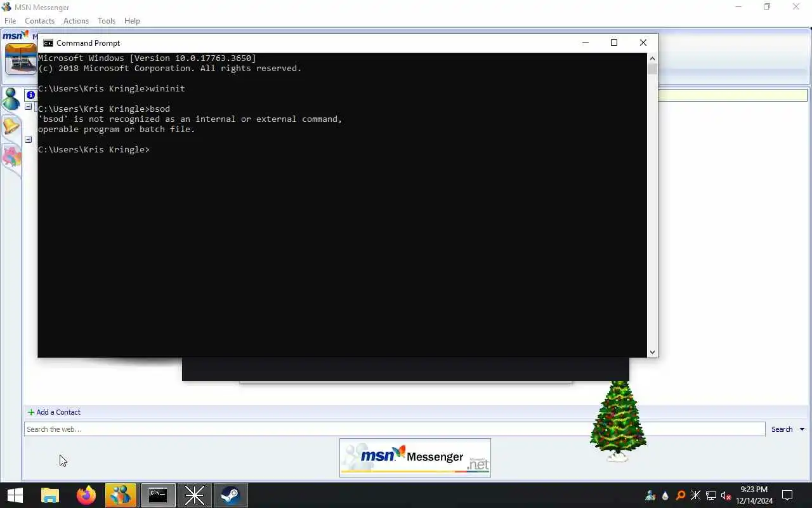Collapse the first contact group
Image resolution: width=812 pixels, height=508 pixels.
coord(29,107)
